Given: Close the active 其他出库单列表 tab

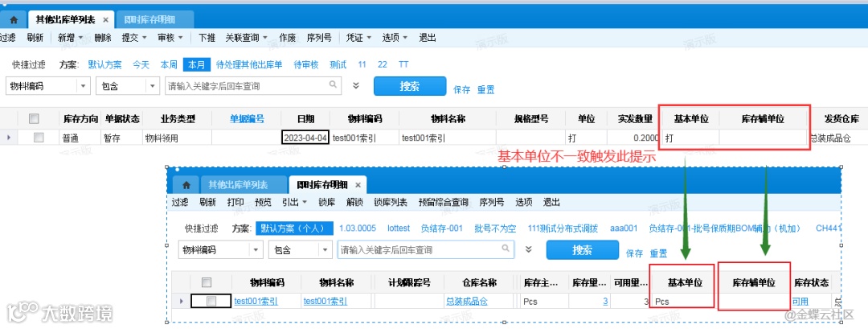Looking at the screenshot, I should click(106, 20).
